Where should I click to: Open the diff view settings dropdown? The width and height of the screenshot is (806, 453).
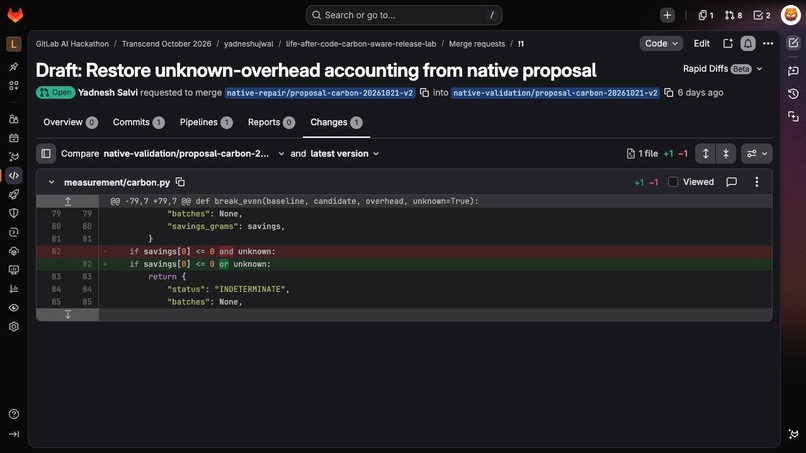757,153
